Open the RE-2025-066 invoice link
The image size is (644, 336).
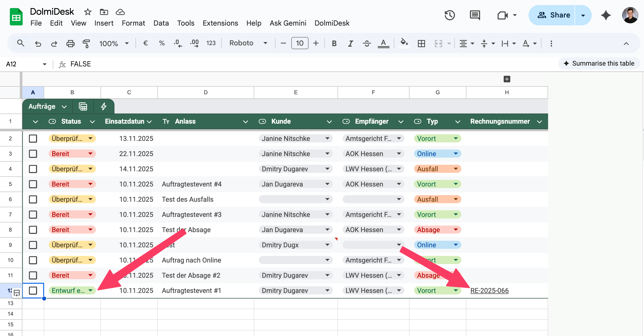point(489,291)
